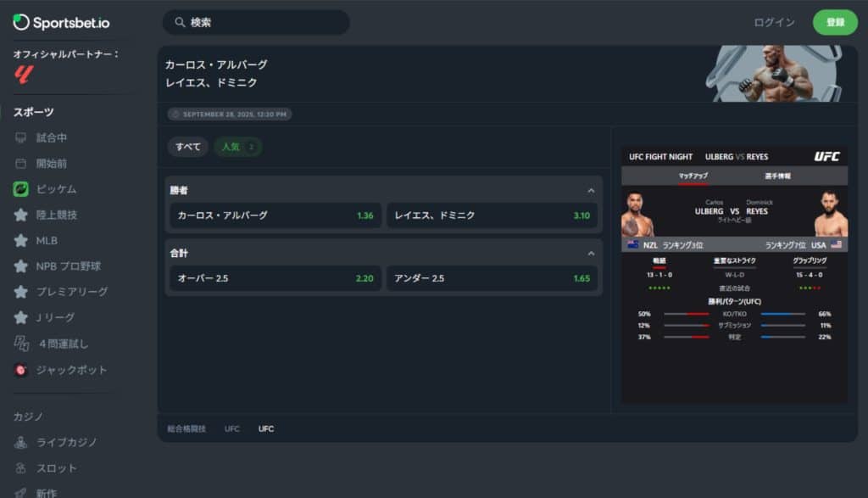Click the search magnifier icon

pyautogui.click(x=180, y=22)
